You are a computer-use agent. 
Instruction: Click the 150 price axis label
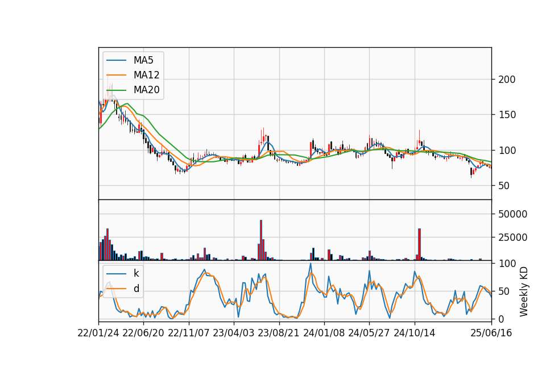point(507,115)
